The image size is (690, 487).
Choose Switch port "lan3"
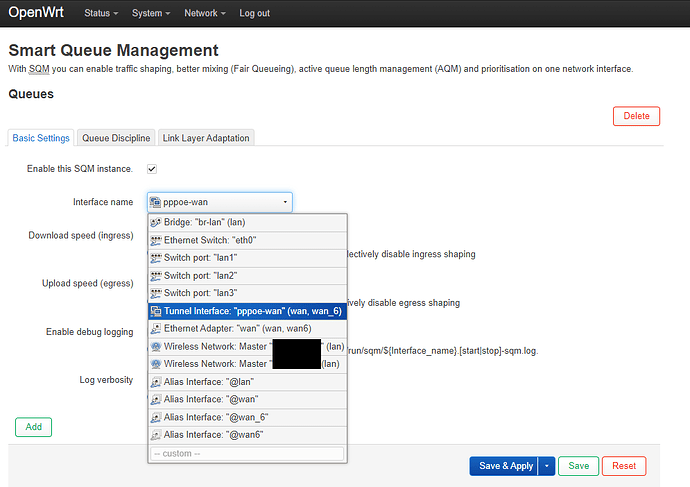pos(248,293)
